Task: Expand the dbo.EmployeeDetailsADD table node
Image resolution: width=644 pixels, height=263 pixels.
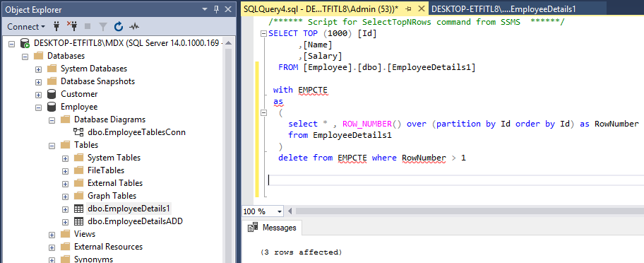Action: 65,222
